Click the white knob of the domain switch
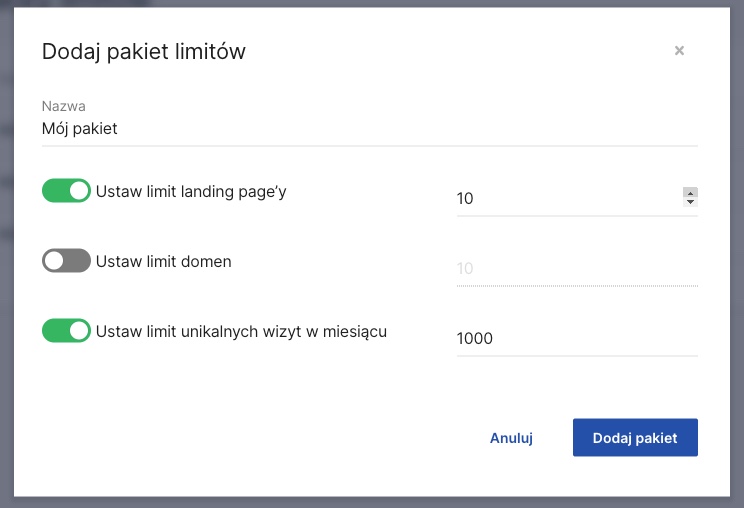Viewport: 744px width, 508px height. pos(54,261)
